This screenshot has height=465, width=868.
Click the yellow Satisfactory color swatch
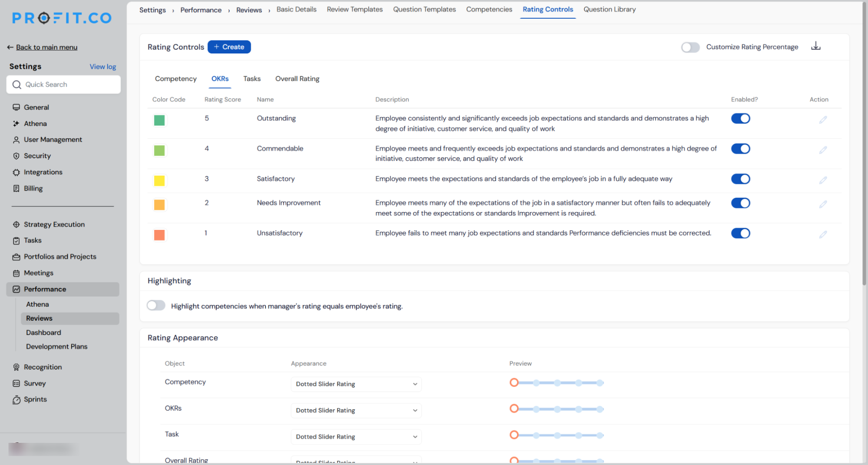click(159, 180)
